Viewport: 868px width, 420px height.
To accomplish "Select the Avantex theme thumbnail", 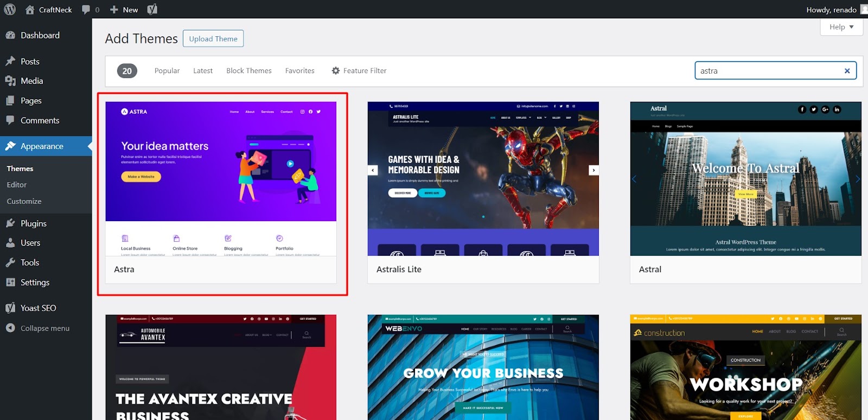I will pyautogui.click(x=221, y=367).
